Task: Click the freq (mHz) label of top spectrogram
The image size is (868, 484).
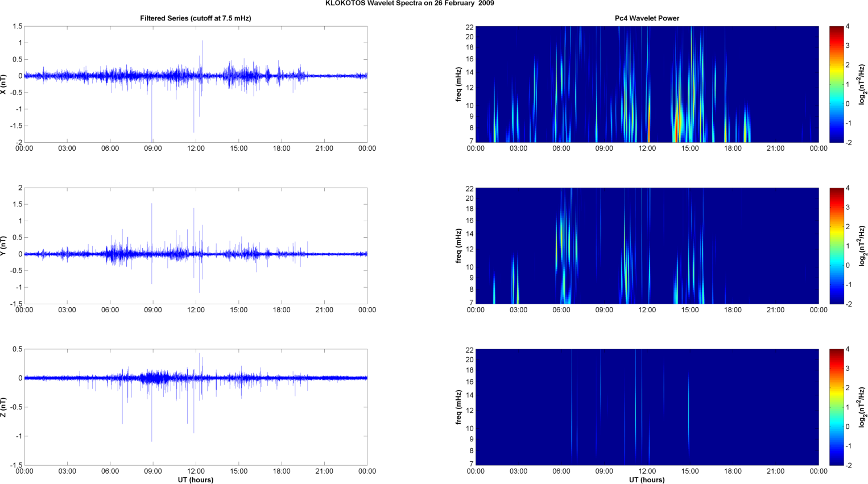Action: tap(458, 84)
